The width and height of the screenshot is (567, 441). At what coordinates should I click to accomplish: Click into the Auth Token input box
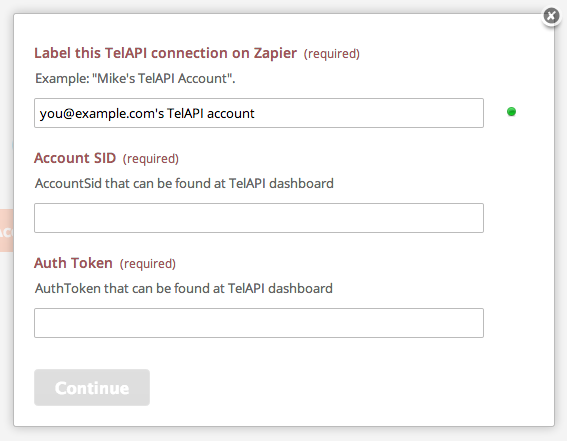click(259, 323)
